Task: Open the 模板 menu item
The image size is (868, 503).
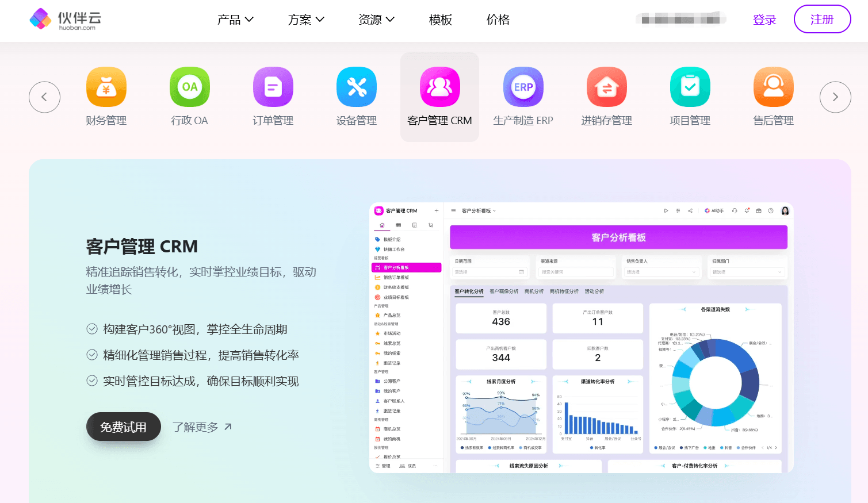Action: coord(441,20)
